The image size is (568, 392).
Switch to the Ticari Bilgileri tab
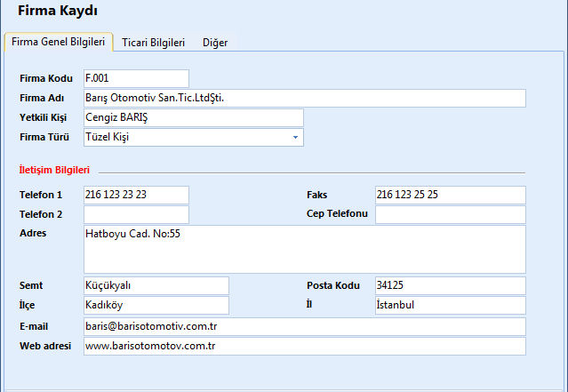point(153,43)
